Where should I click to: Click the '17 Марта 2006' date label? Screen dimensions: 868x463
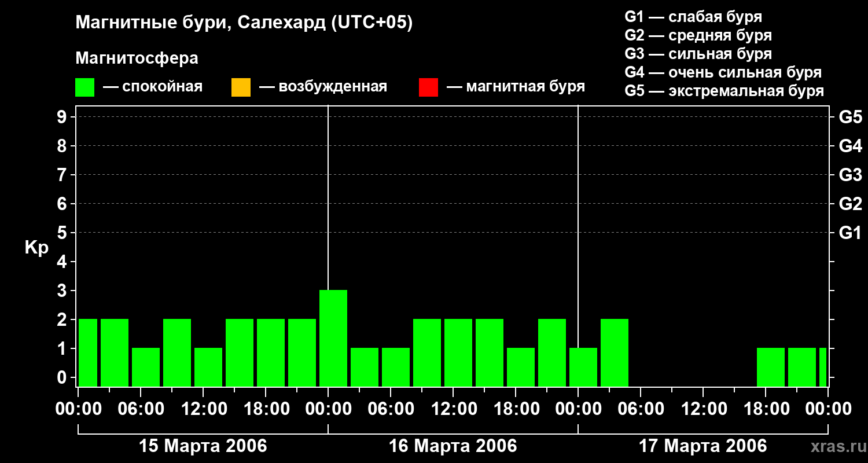(x=703, y=446)
